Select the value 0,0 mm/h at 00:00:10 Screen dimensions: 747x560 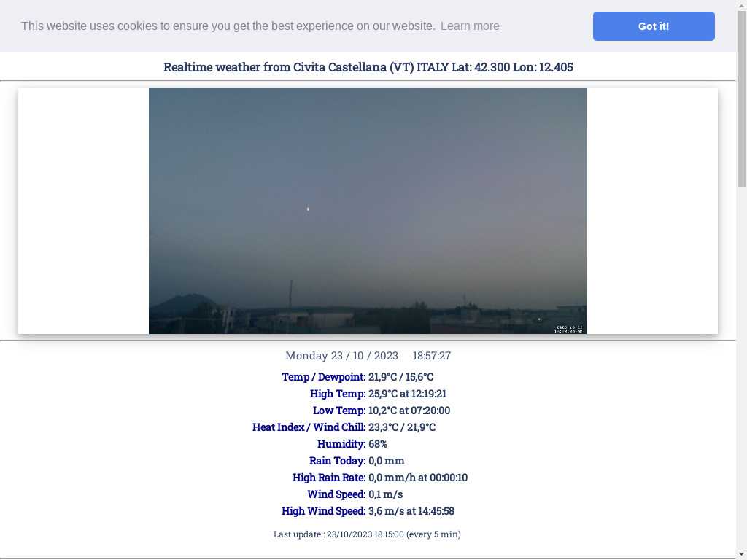[418, 478]
